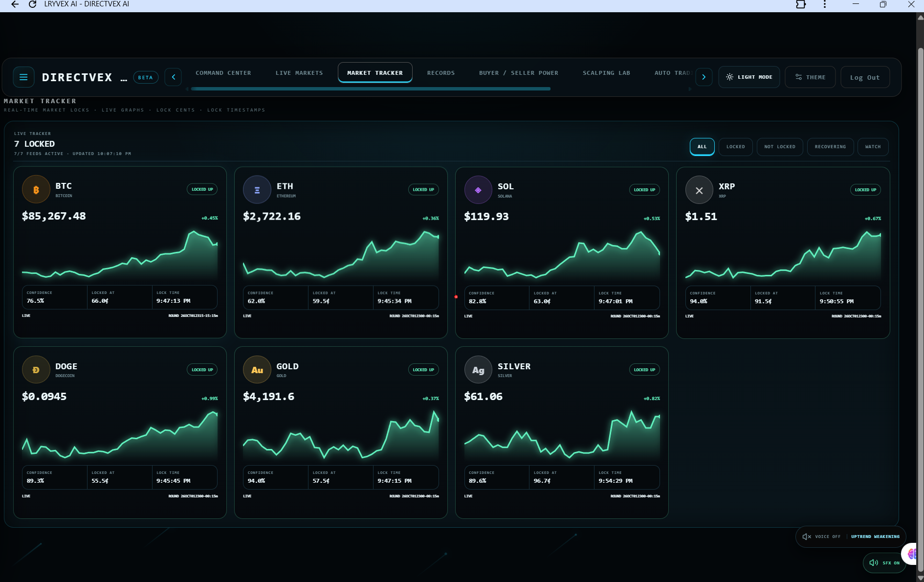The image size is (924, 582).
Task: Click Uptrend Weakening status label
Action: (875, 537)
